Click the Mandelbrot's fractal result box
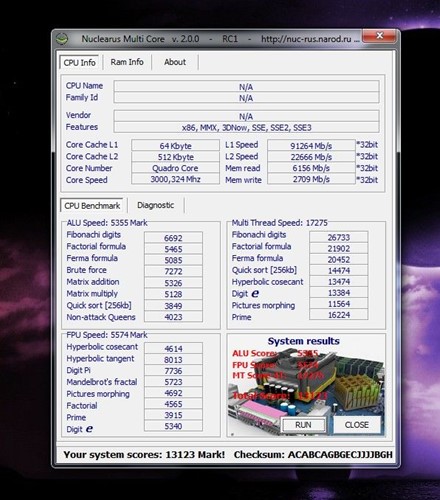Screen dimensions: 440x500 (173, 382)
